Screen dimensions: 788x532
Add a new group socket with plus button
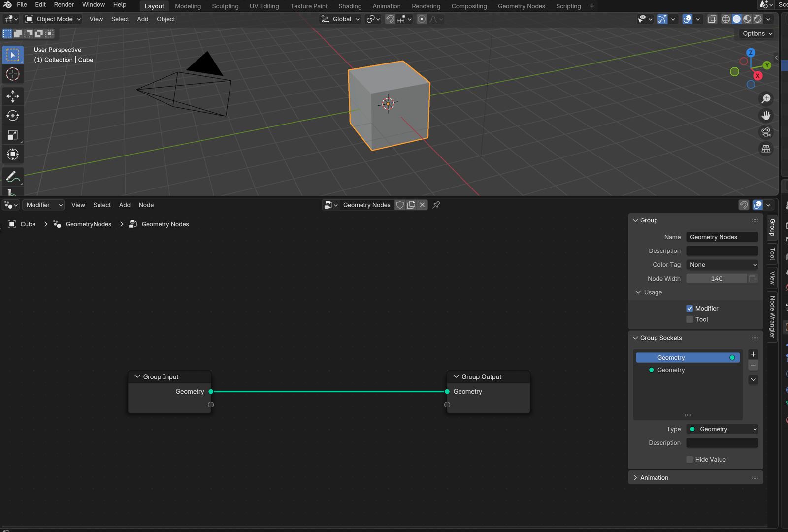[x=753, y=354]
